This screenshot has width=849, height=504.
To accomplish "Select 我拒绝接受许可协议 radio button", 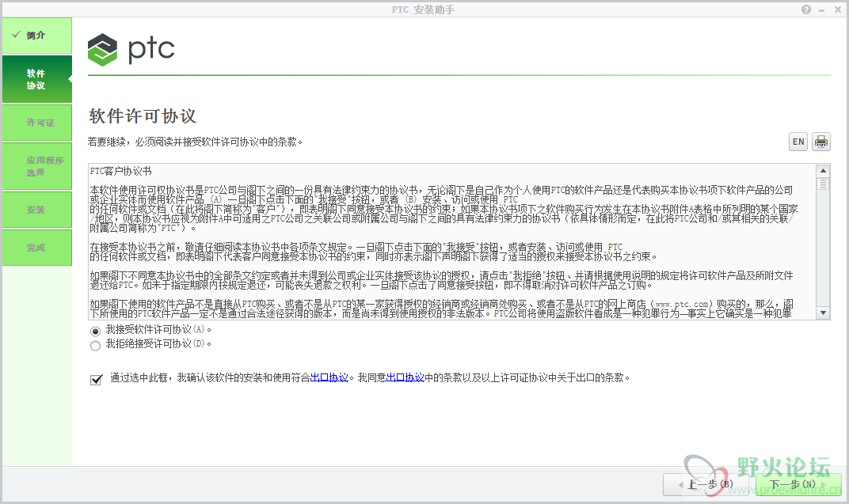I will click(x=96, y=346).
